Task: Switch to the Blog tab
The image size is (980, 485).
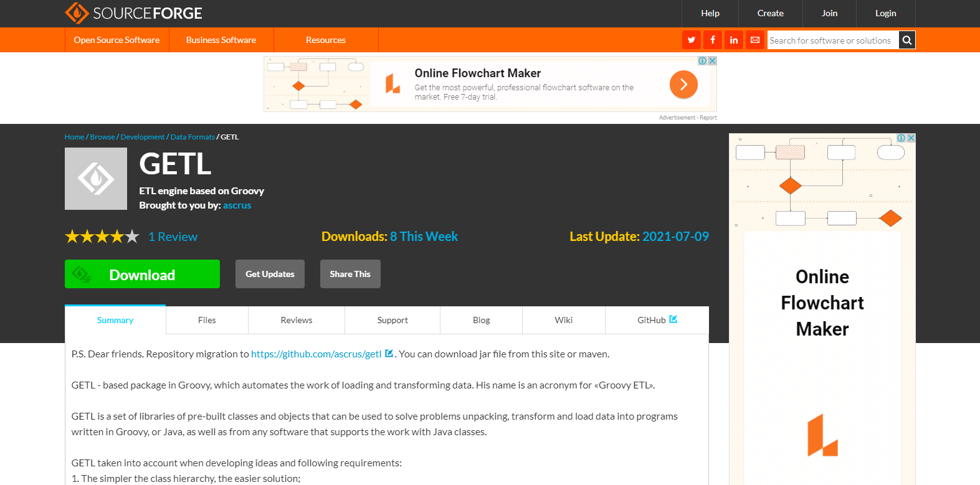Action: [x=482, y=320]
